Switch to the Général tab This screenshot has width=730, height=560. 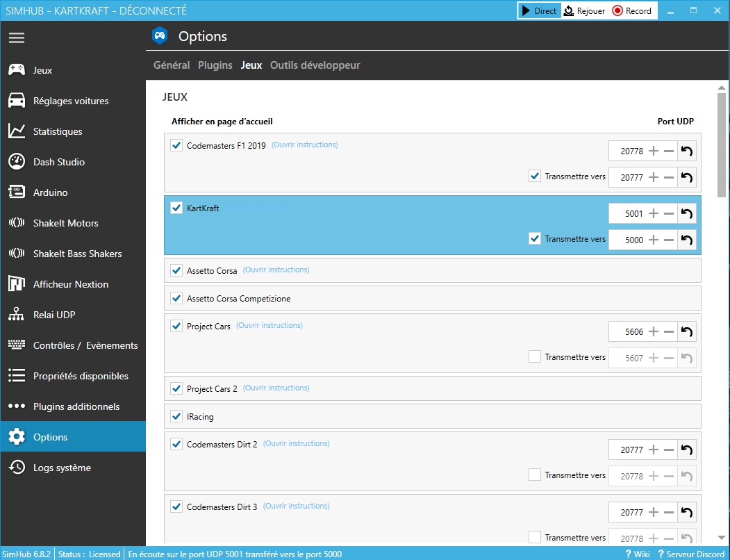click(x=172, y=65)
